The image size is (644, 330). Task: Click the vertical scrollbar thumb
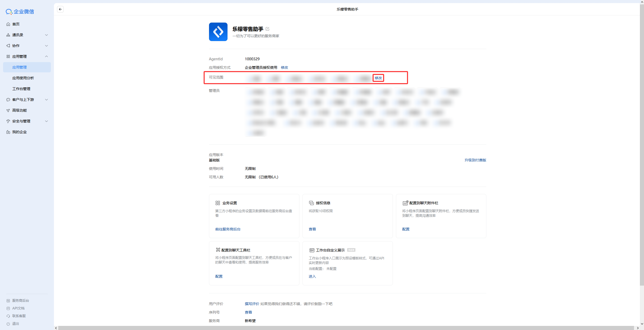[642, 145]
